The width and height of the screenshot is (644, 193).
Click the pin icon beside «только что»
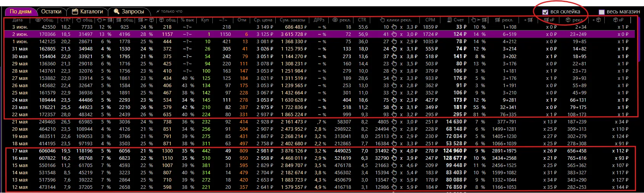coord(157,11)
